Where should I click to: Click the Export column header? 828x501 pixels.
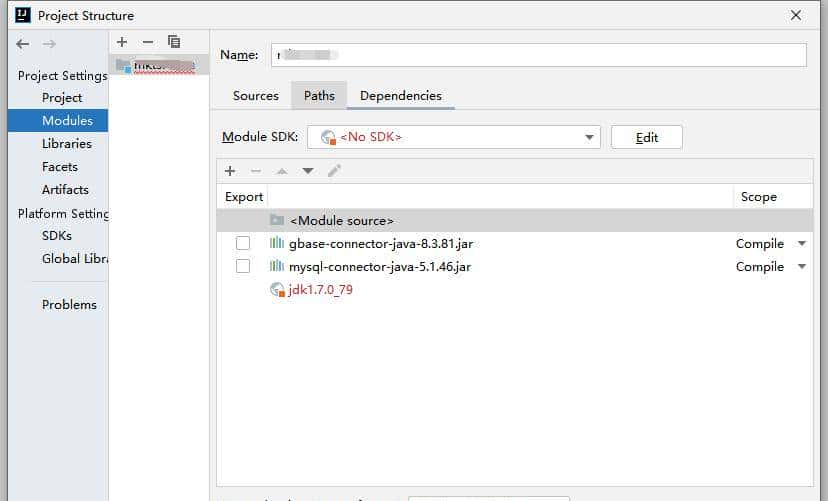[x=243, y=196]
